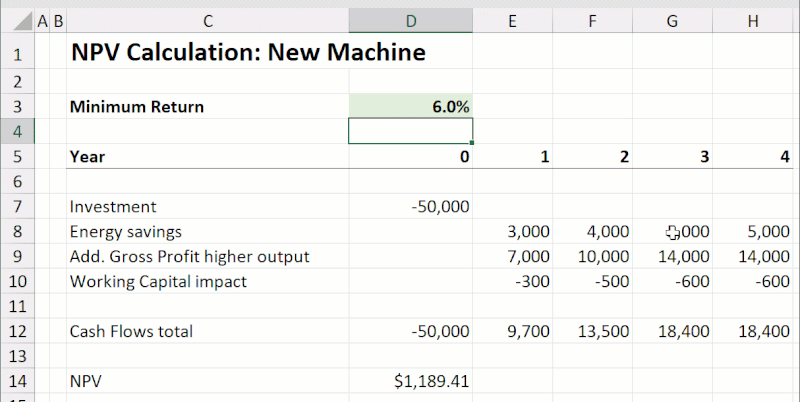This screenshot has height=402, width=800.
Task: Select column D header
Action: tap(411, 20)
